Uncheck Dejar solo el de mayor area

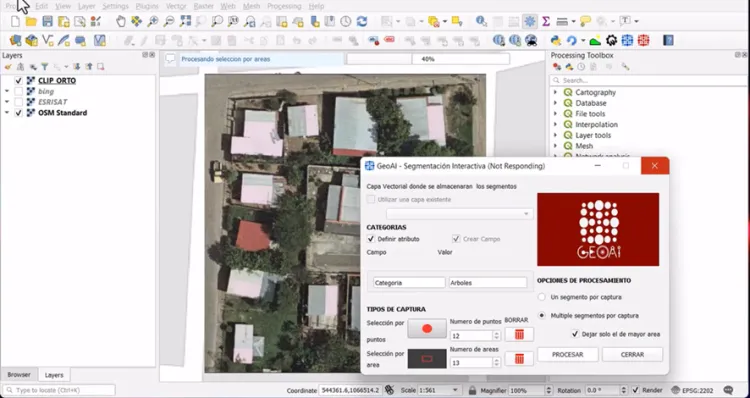(575, 334)
